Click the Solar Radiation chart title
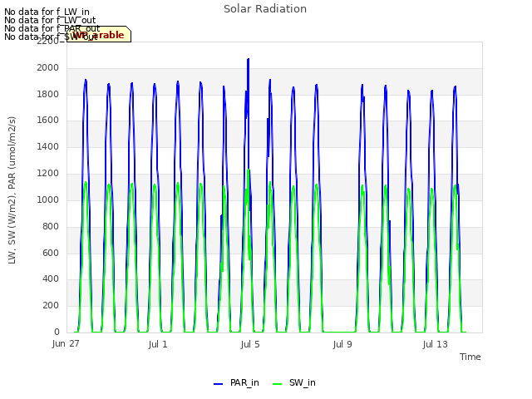 [265, 9]
